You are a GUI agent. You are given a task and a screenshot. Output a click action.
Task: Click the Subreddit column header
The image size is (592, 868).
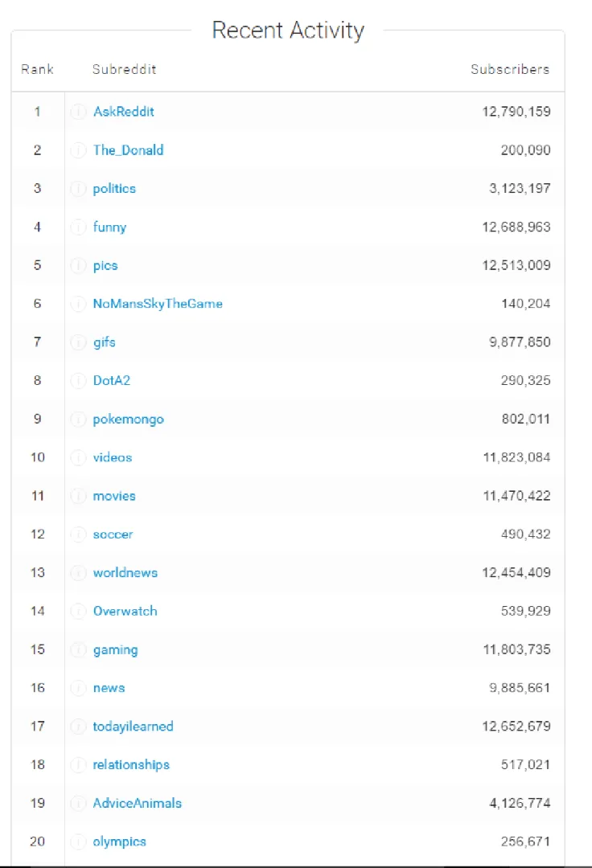point(124,70)
